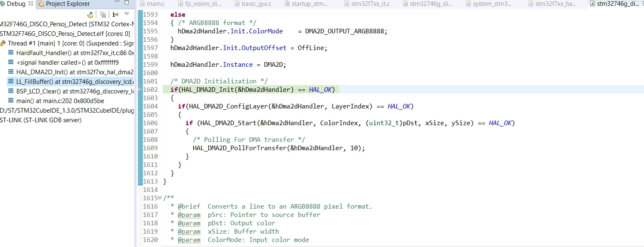Click the greyed-out remove all terminated icon
Screen dimensions: 644x247
(x=103, y=15)
